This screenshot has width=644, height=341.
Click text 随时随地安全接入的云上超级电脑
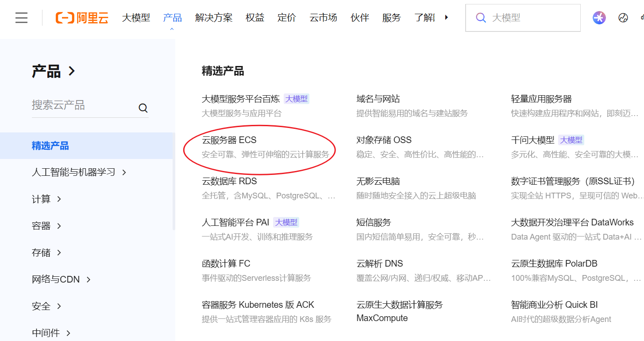(x=416, y=196)
